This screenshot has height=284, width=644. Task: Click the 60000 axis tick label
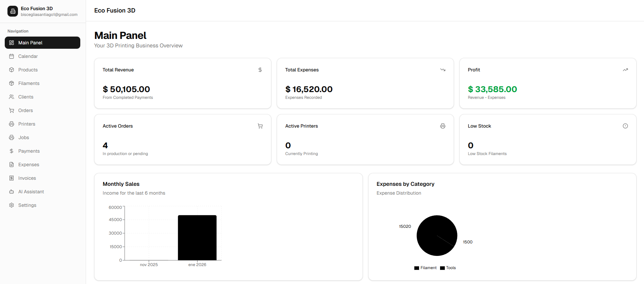coord(115,207)
